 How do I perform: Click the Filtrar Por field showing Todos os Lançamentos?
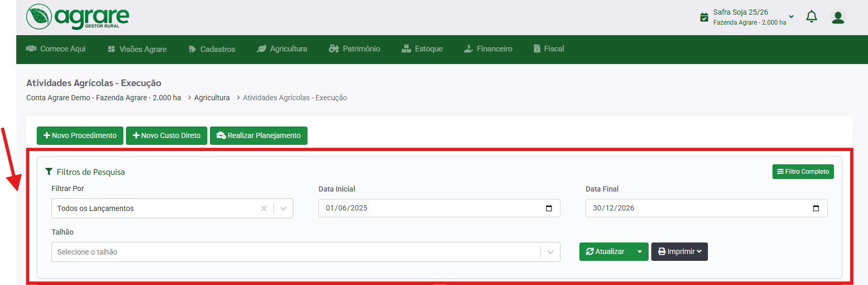(x=172, y=208)
